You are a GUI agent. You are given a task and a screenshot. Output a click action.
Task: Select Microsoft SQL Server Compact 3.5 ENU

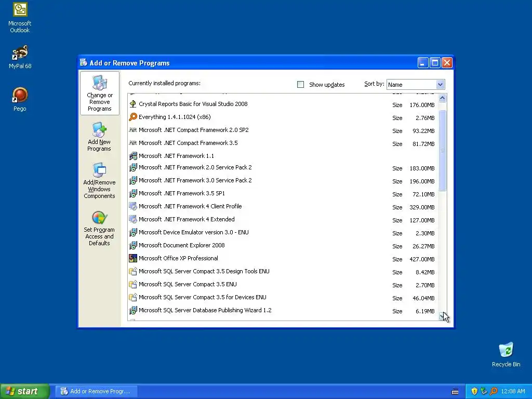point(283,284)
